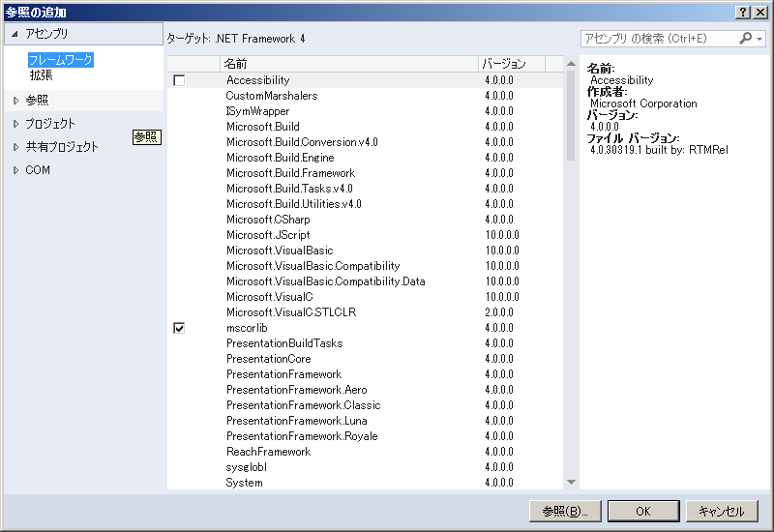Click the search magnifier icon

(745, 39)
